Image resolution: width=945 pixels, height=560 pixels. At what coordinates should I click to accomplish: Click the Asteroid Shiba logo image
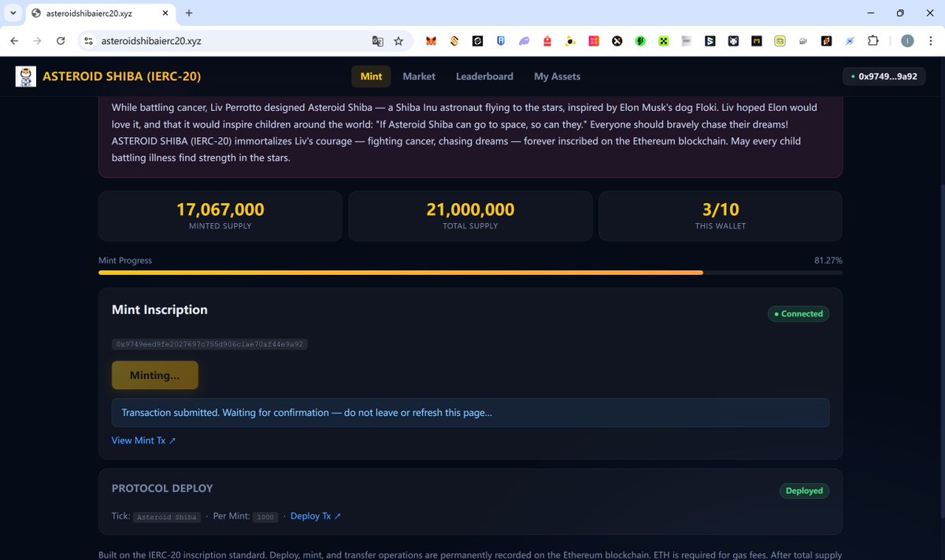[x=26, y=76]
